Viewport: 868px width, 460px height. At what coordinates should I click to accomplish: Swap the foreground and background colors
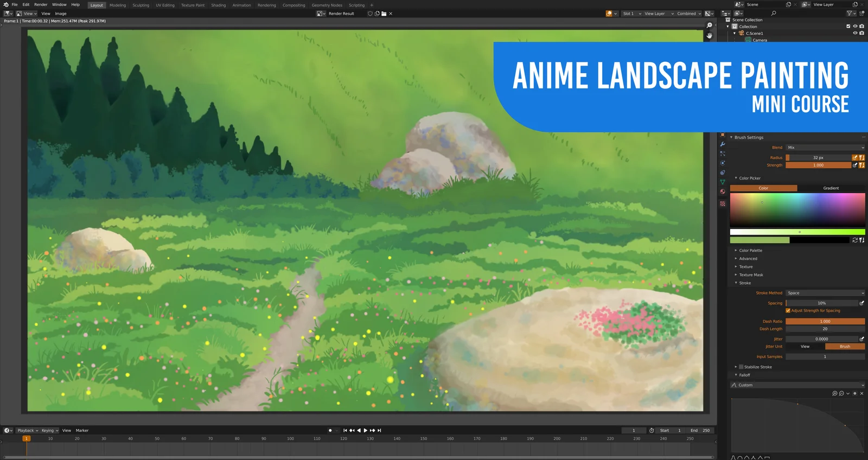pyautogui.click(x=855, y=240)
